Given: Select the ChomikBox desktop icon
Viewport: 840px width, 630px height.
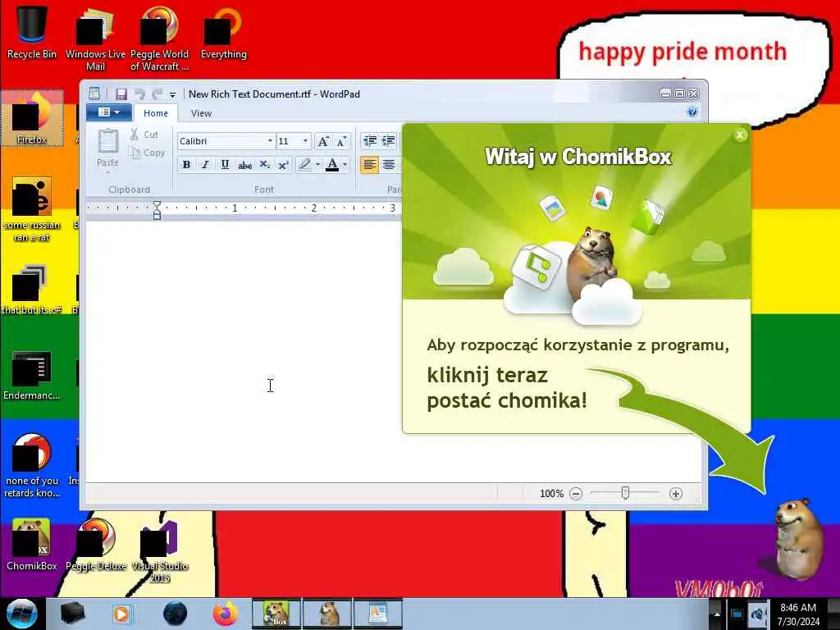Looking at the screenshot, I should [32, 545].
